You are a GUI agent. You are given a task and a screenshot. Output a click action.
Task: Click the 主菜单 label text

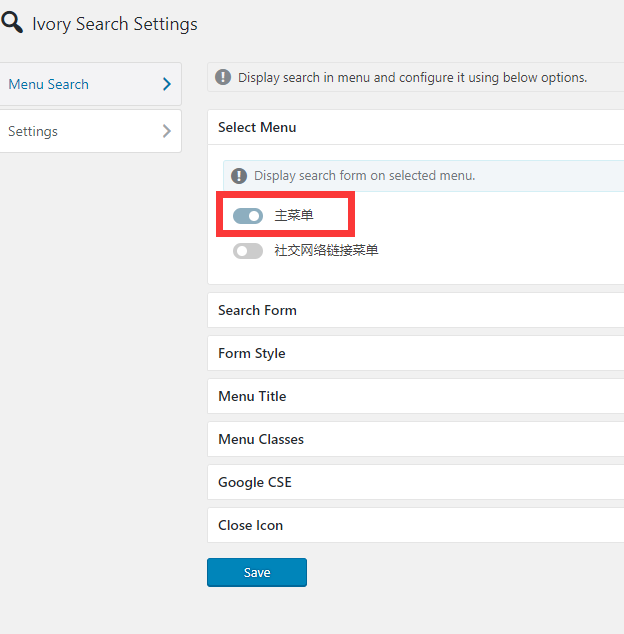pos(294,215)
